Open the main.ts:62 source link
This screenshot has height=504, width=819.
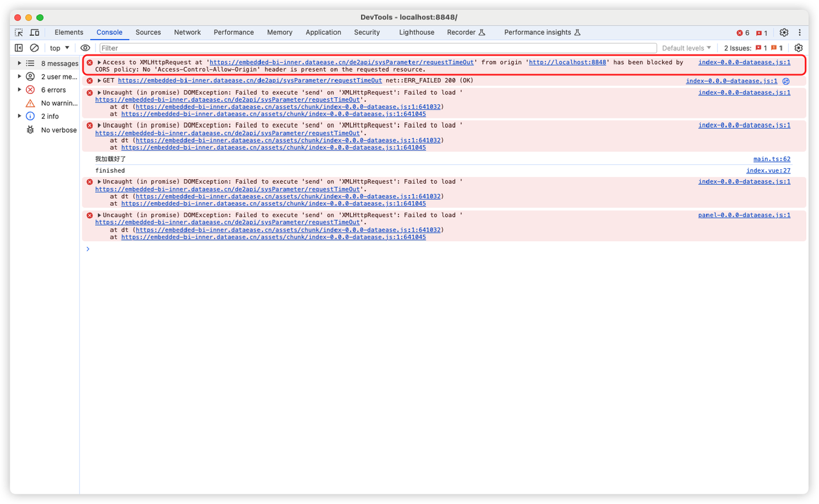tap(771, 159)
